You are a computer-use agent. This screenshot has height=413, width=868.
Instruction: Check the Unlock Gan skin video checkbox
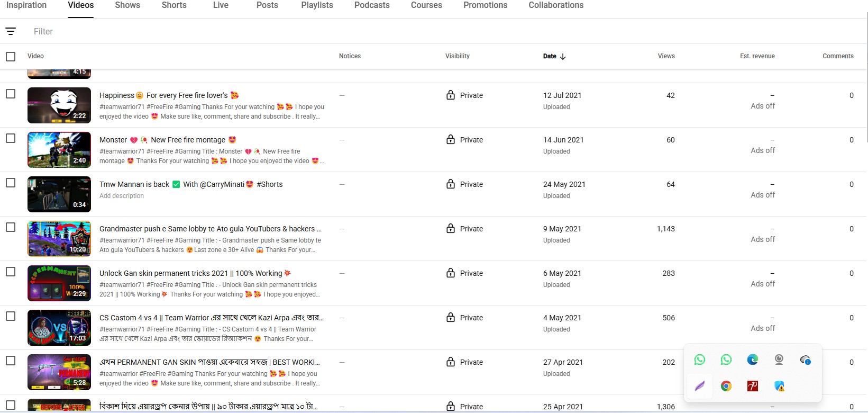click(11, 272)
